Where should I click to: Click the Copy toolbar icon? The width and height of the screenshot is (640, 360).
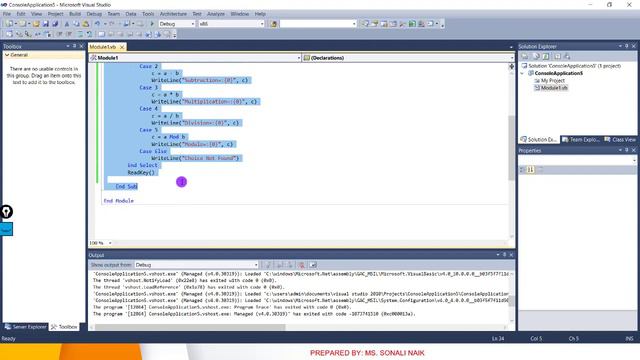[76, 24]
